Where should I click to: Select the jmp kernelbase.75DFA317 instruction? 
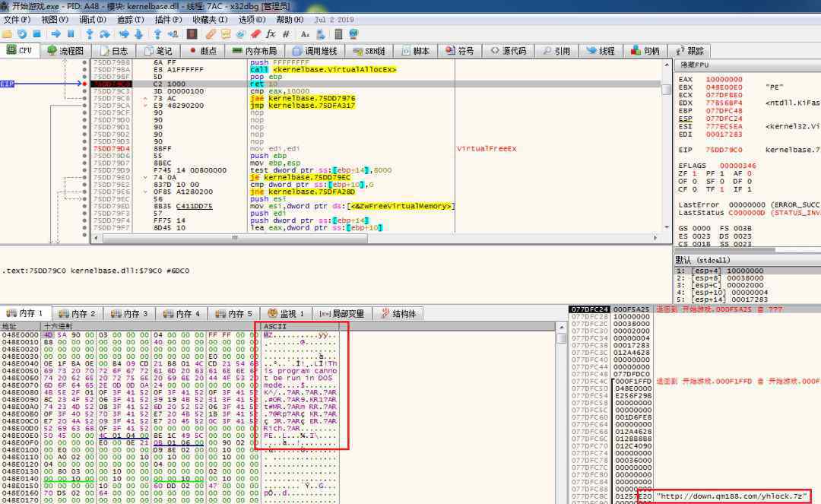point(303,105)
